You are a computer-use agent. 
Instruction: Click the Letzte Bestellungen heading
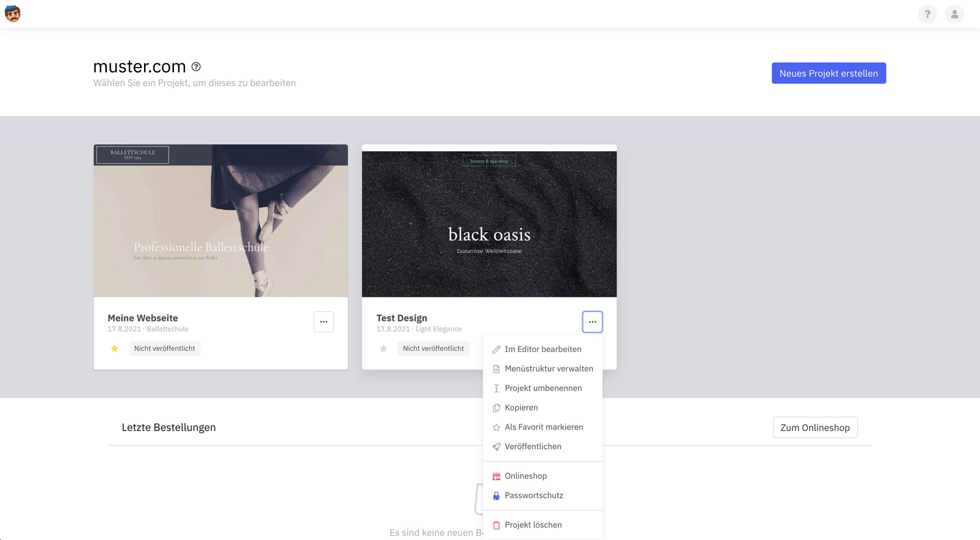[169, 427]
